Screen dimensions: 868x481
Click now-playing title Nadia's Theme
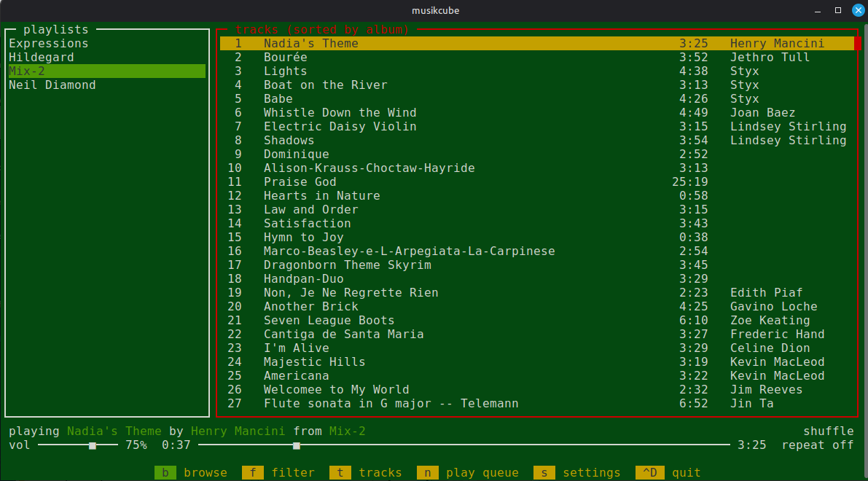click(x=114, y=431)
